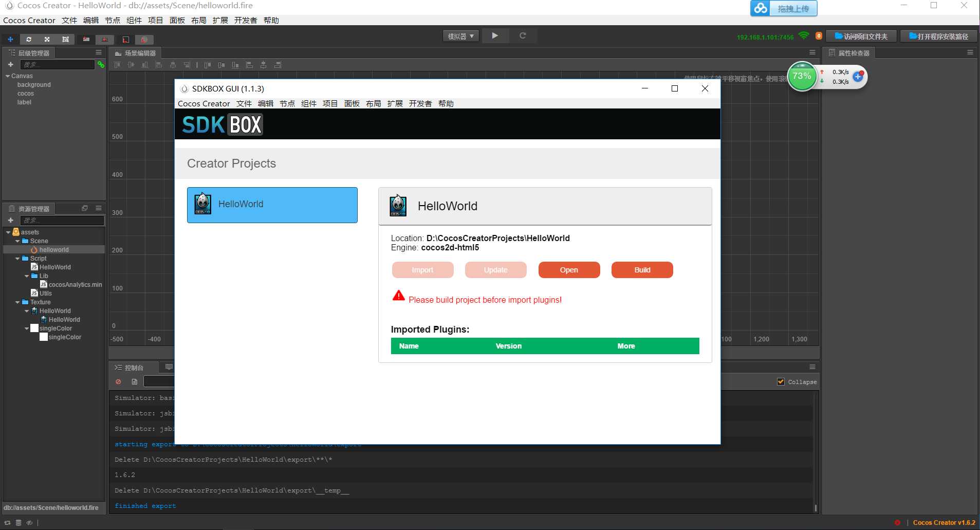The height and width of the screenshot is (530, 980).
Task: Open the assets panel options menu
Action: click(99, 208)
